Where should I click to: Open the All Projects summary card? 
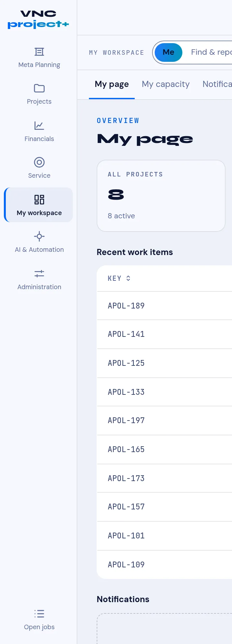click(x=161, y=196)
